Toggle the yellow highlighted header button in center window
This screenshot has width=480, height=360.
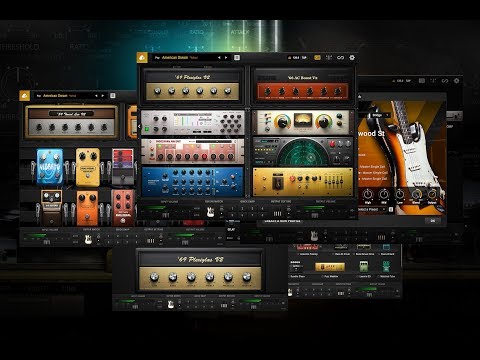(x=317, y=58)
